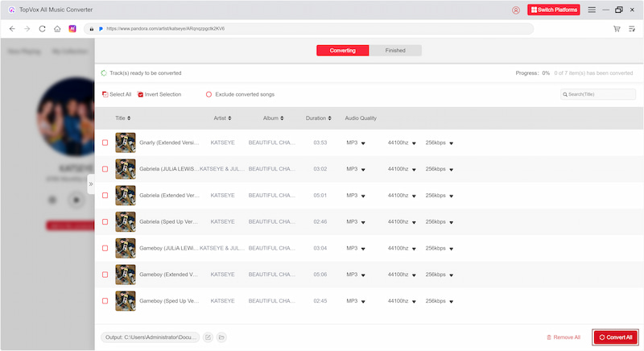Enable Exclude converted songs option
The image size is (644, 351).
pos(208,94)
